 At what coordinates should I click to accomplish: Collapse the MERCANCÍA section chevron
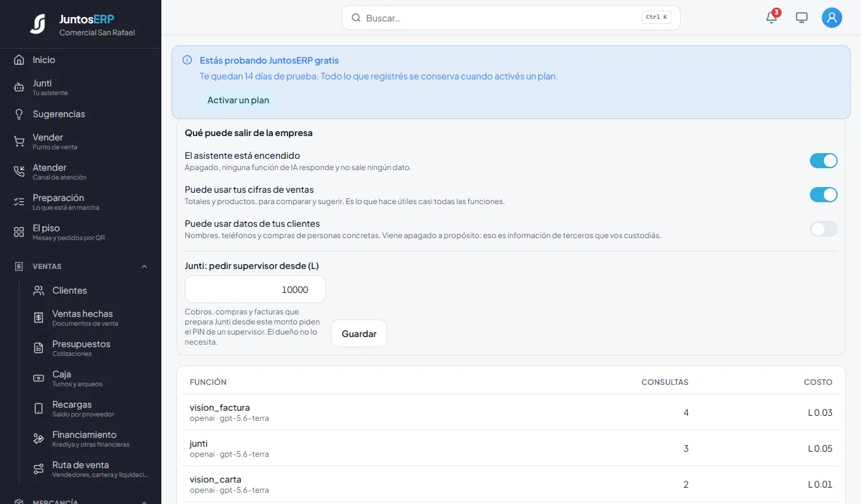pyautogui.click(x=144, y=502)
